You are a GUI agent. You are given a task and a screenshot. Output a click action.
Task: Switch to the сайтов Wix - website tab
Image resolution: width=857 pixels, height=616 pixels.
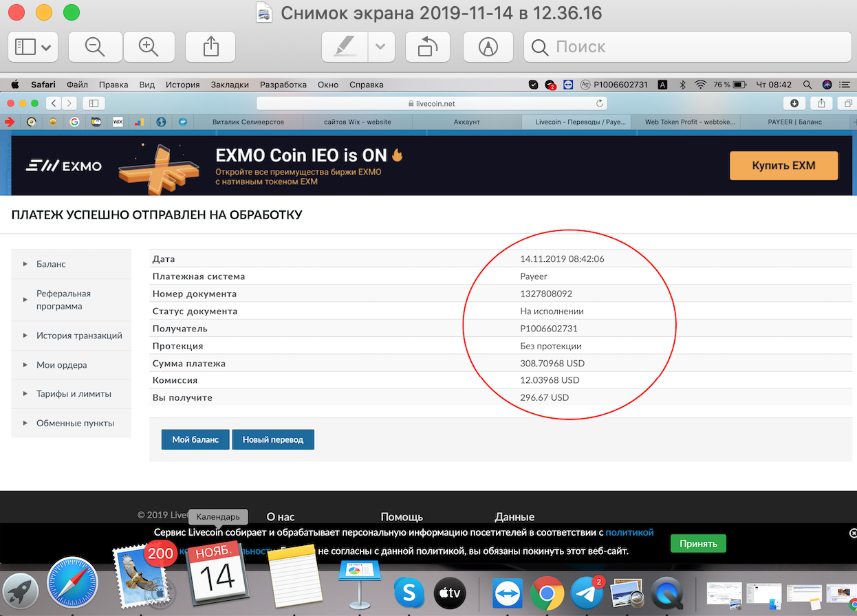[358, 122]
